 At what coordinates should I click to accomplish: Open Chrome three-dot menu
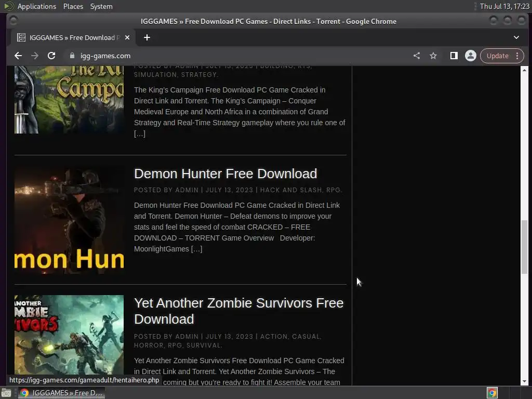pos(517,56)
